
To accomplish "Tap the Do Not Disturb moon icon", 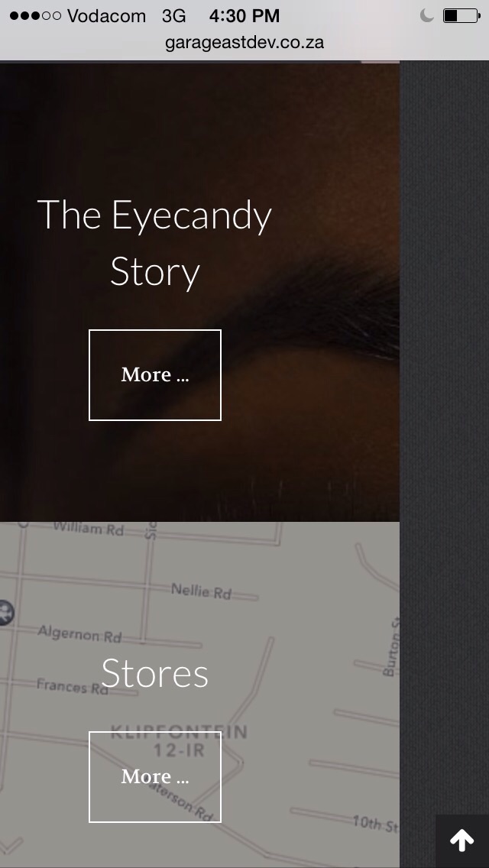I will [x=426, y=15].
